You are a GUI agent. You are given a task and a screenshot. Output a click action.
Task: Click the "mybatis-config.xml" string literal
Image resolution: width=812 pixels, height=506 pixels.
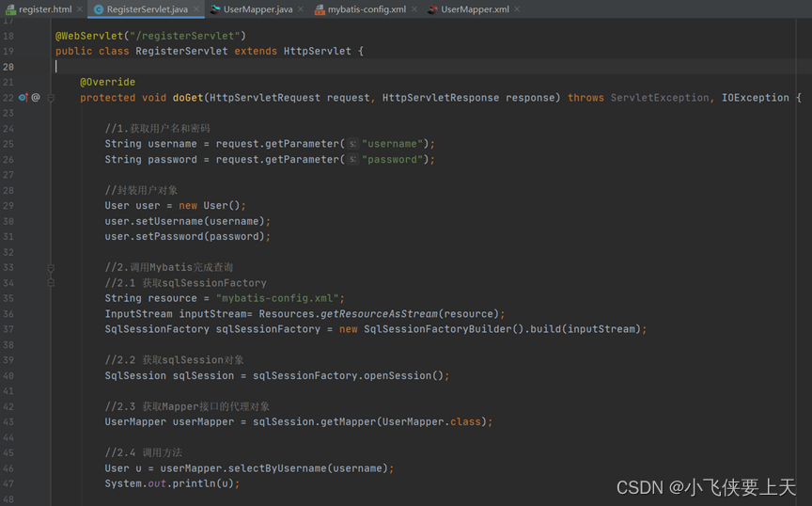pos(277,298)
